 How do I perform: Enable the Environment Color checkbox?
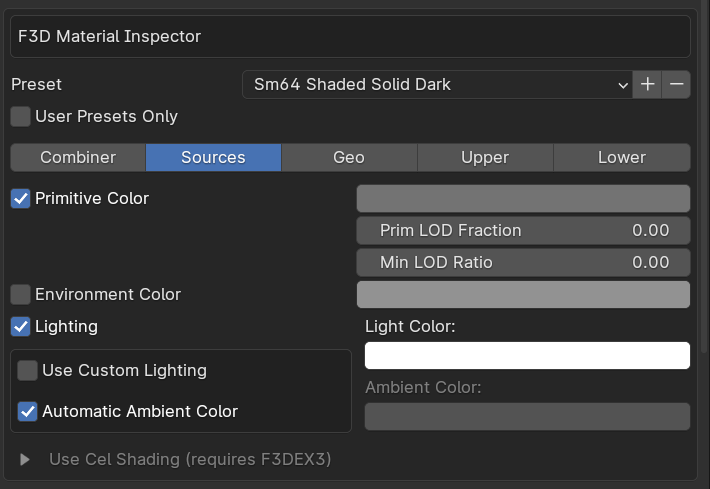(x=20, y=294)
